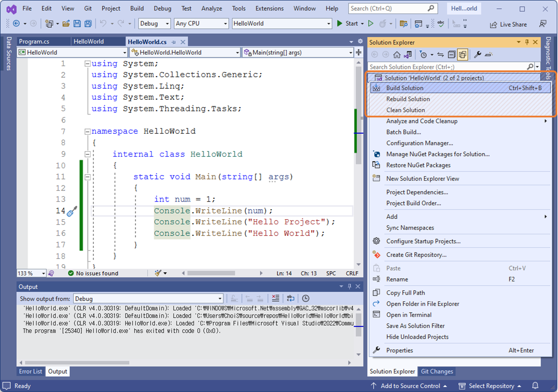
Task: Click the feedback person icon
Action: pos(542,24)
